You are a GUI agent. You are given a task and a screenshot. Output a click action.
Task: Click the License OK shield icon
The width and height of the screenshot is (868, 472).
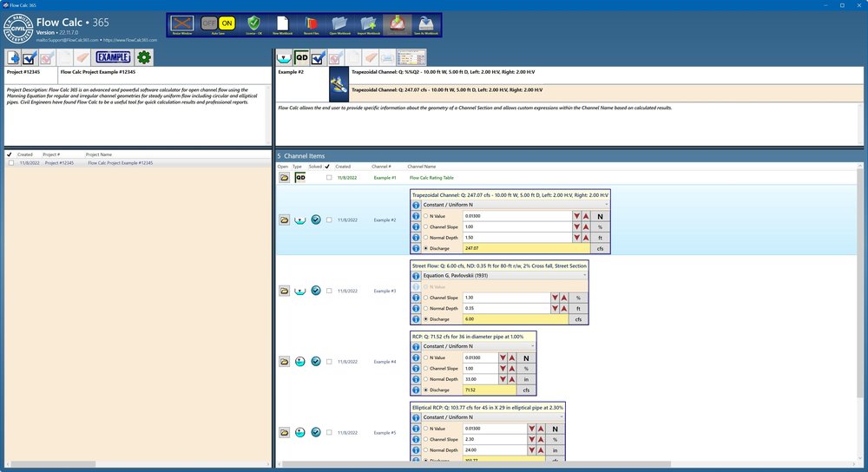pos(253,23)
